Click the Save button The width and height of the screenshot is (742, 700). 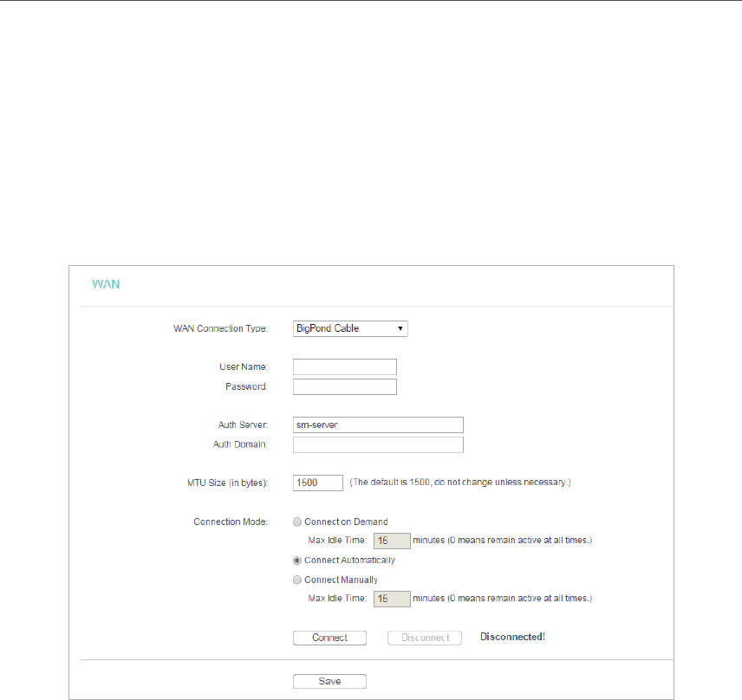[329, 681]
